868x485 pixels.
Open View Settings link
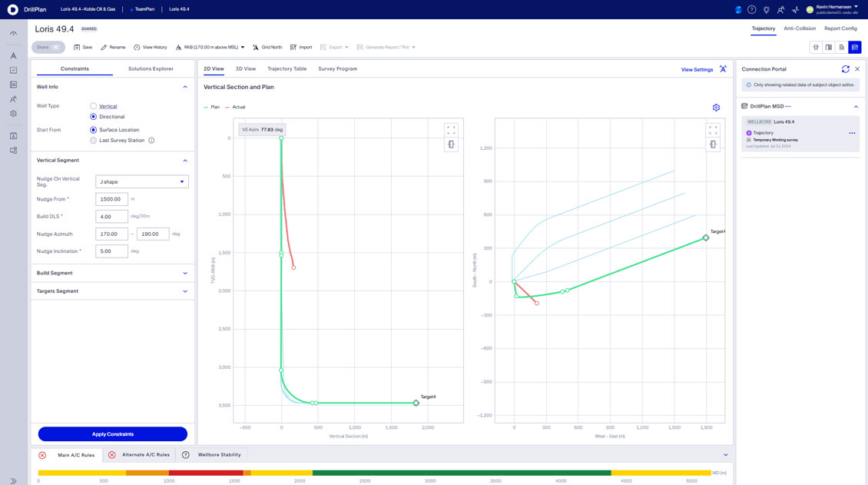tap(697, 70)
